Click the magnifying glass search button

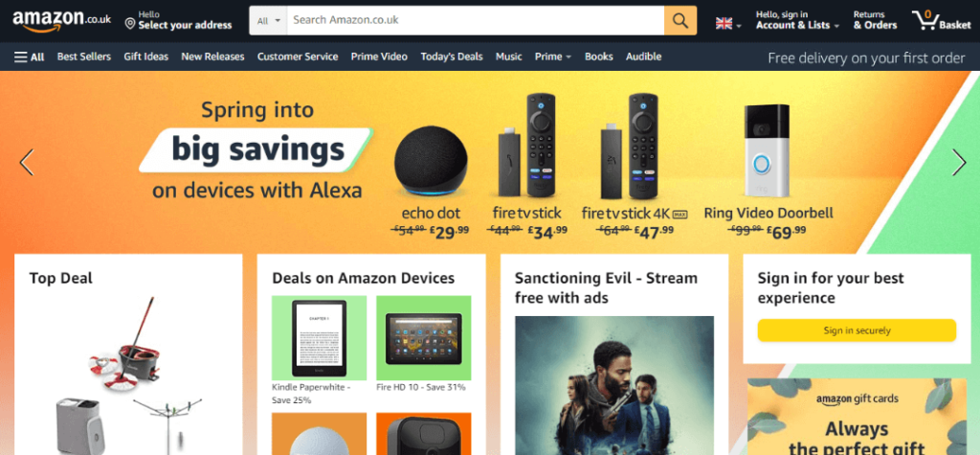pos(680,21)
